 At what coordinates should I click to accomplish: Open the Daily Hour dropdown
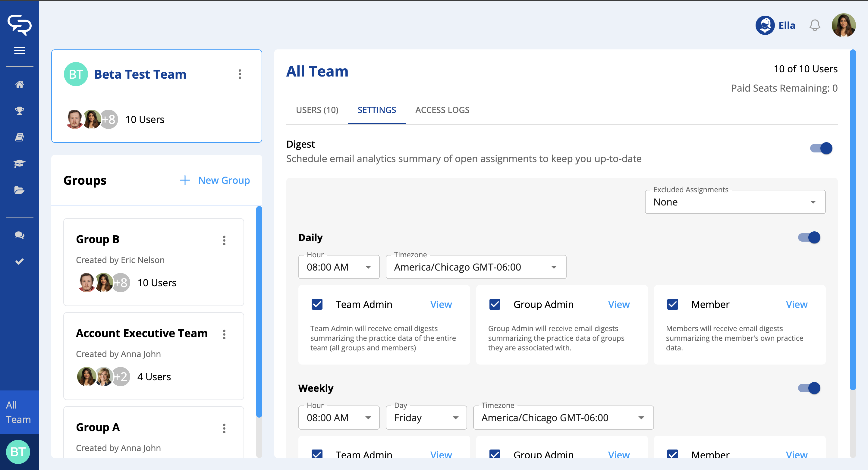click(339, 267)
